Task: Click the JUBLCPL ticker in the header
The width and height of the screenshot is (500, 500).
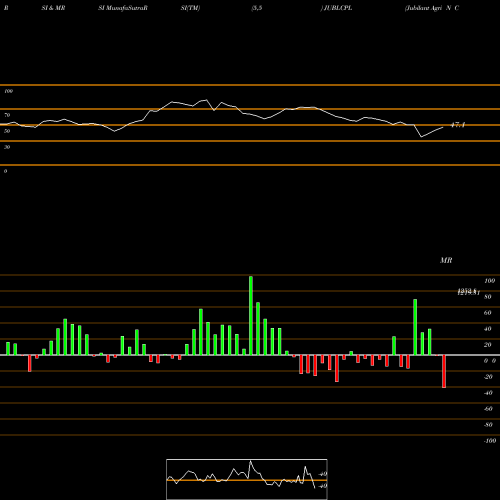Action: 338,8
